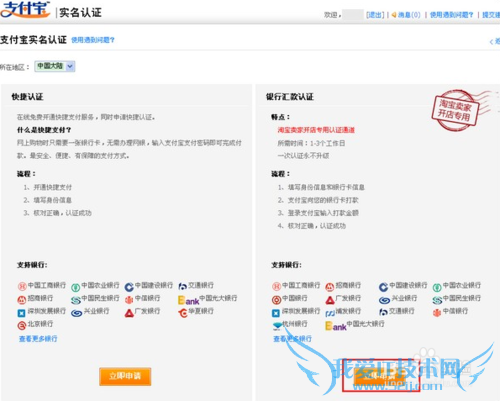The height and width of the screenshot is (401, 500).
Task: Click 浦发银行 icon in 银行汇款认证 panel
Action: [330, 313]
